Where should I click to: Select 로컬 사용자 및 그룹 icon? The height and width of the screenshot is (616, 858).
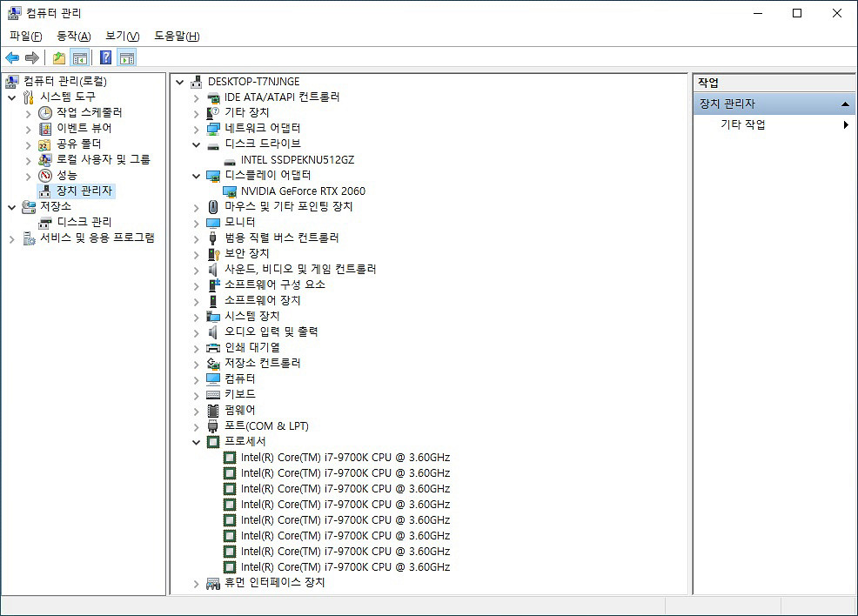[x=45, y=160]
